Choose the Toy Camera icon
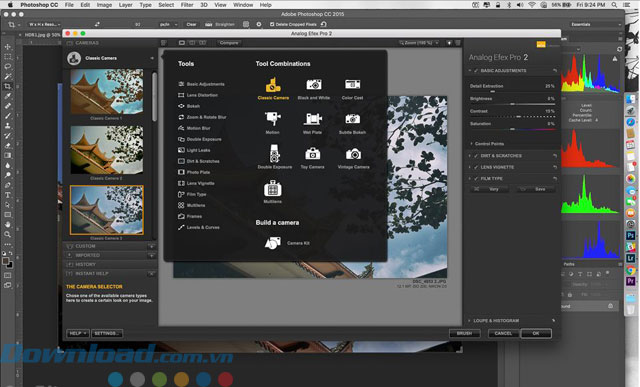This screenshot has height=387, width=640. click(313, 154)
